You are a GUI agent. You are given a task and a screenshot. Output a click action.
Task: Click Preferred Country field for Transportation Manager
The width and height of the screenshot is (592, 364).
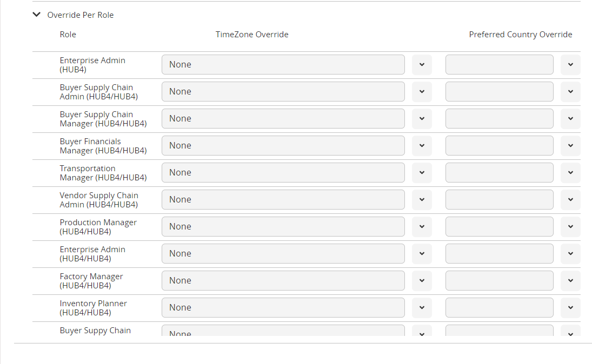pyautogui.click(x=499, y=173)
